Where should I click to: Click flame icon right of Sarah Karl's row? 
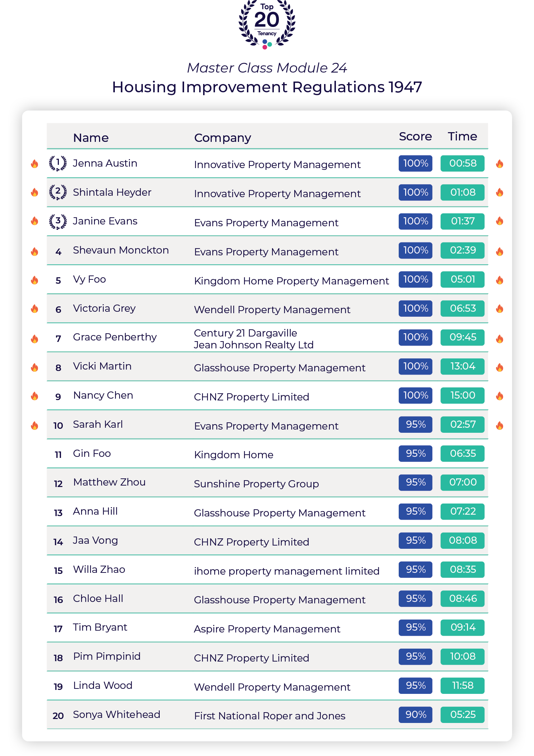pos(500,426)
